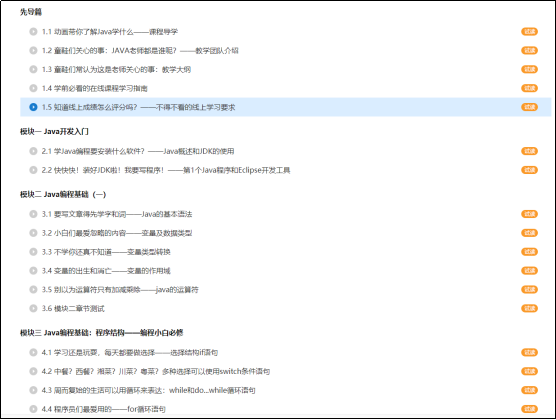Open lesson 1.4 online course study guide
556x420 pixels.
pyautogui.click(x=94, y=88)
